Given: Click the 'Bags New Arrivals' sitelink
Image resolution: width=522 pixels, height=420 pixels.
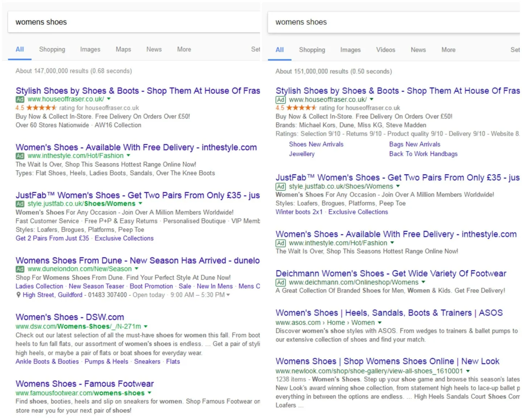Looking at the screenshot, I should point(415,144).
